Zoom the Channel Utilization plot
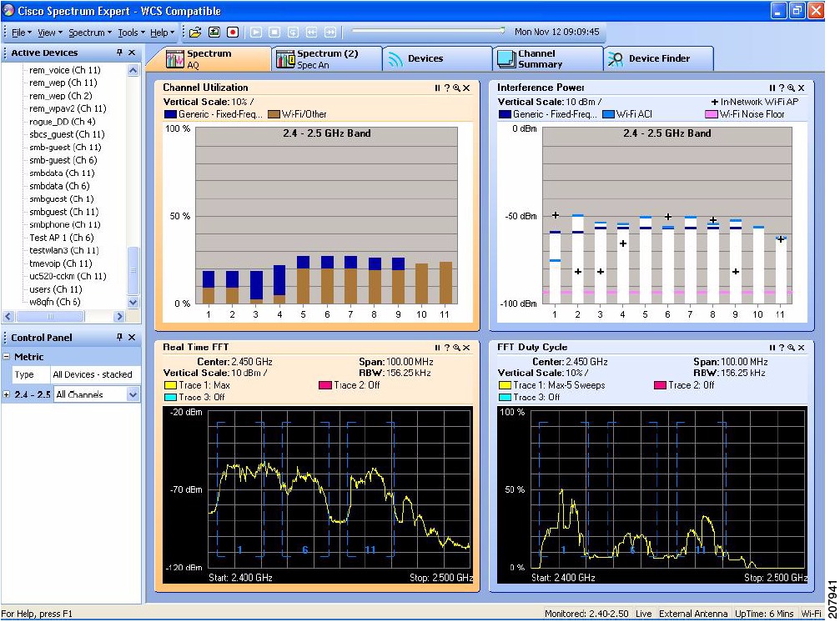The height and width of the screenshot is (622, 840). (456, 88)
